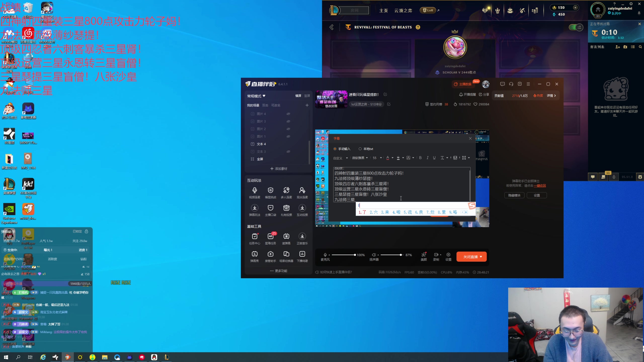
Task: Add new scene with plus icon
Action: 307,105
